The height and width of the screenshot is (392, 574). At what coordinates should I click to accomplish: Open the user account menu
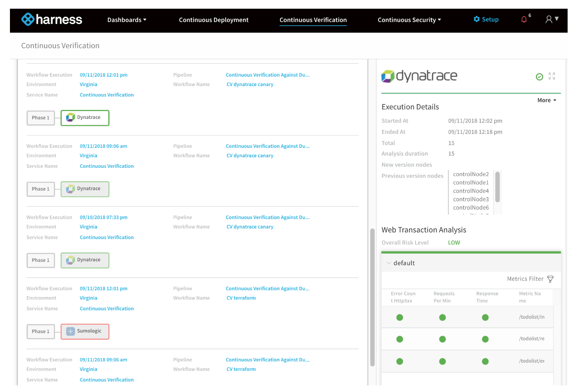(552, 19)
